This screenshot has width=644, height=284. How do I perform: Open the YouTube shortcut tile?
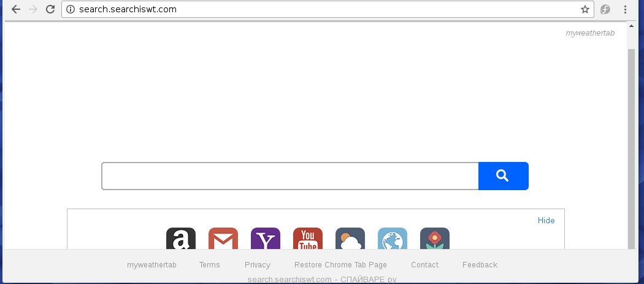pyautogui.click(x=308, y=239)
